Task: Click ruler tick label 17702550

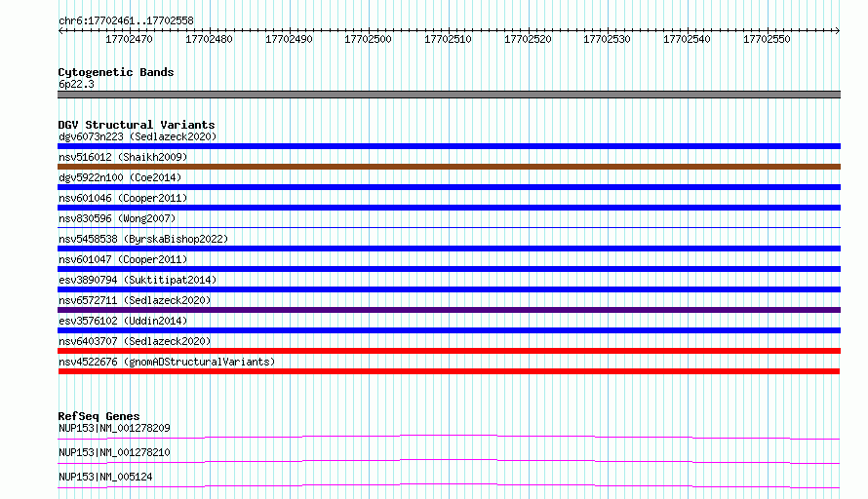Action: [x=767, y=39]
